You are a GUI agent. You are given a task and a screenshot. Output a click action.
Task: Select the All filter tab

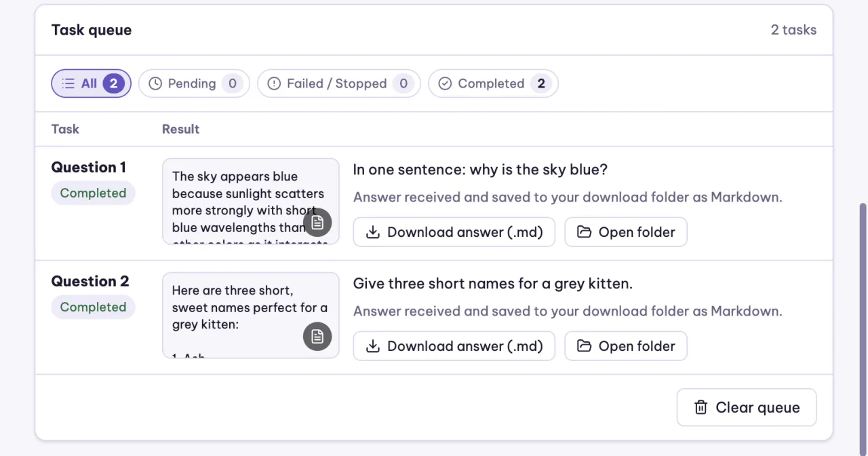tap(91, 83)
